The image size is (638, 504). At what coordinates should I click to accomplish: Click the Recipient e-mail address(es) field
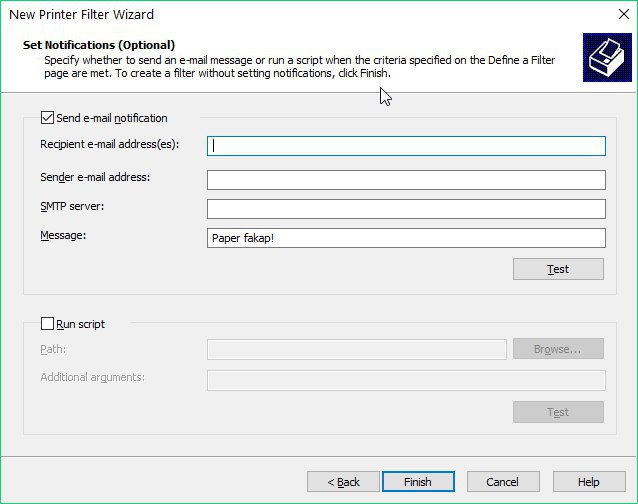click(x=406, y=146)
